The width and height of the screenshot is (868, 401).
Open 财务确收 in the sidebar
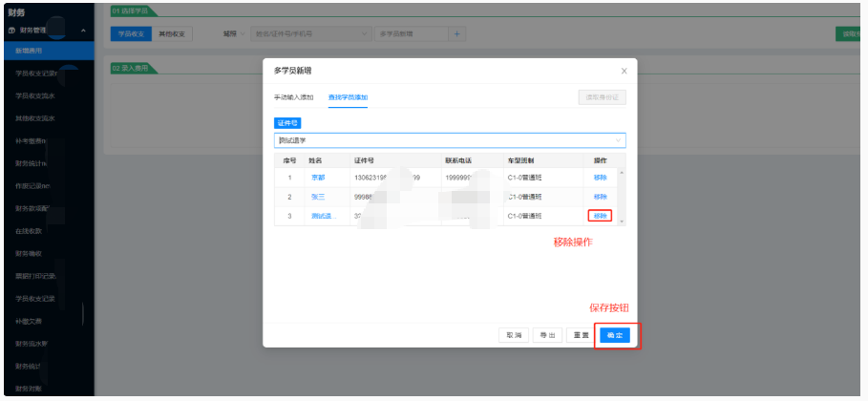point(29,254)
